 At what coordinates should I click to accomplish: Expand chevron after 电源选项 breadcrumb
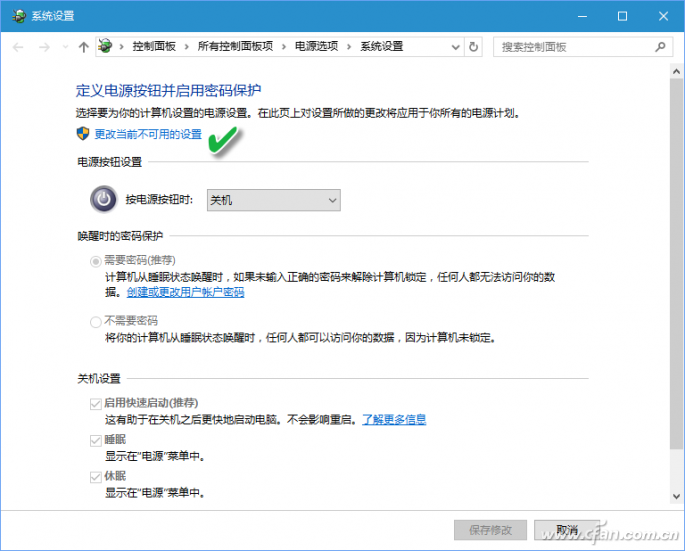349,47
